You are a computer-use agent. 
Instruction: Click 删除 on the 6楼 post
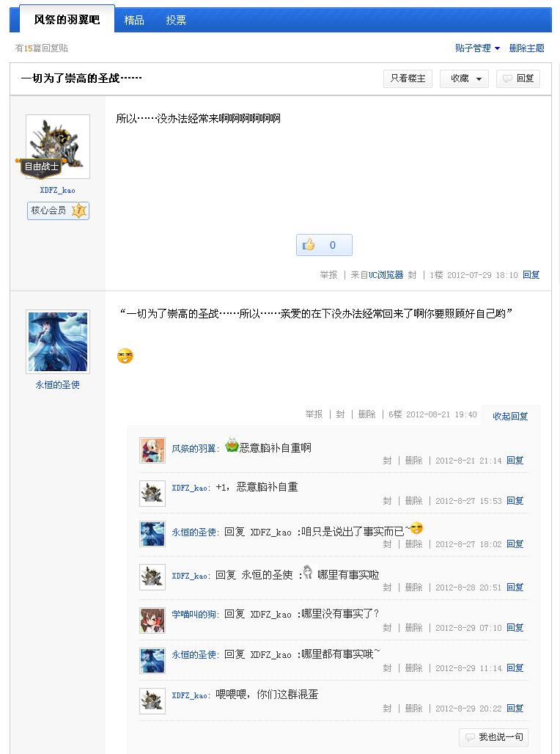pyautogui.click(x=366, y=414)
